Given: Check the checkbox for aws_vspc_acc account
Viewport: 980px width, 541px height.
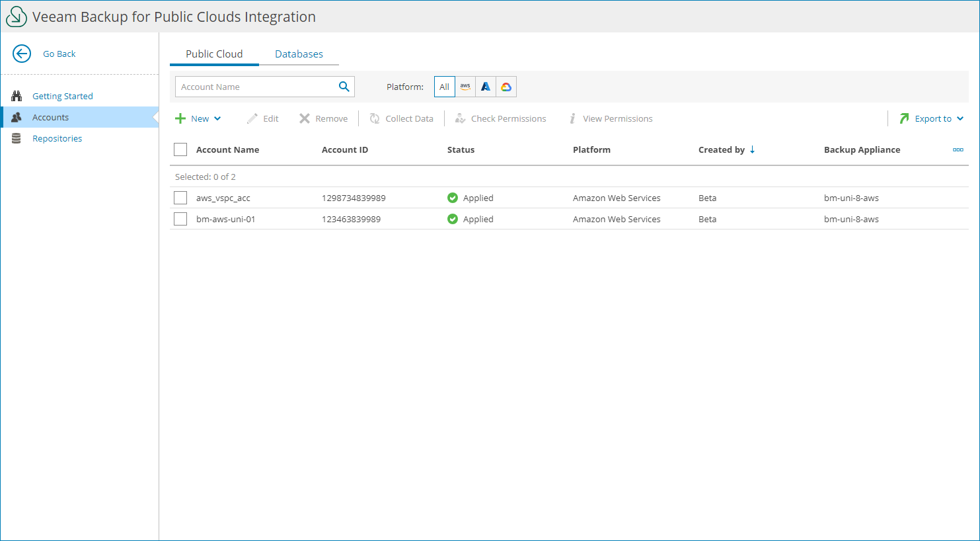Looking at the screenshot, I should [180, 197].
